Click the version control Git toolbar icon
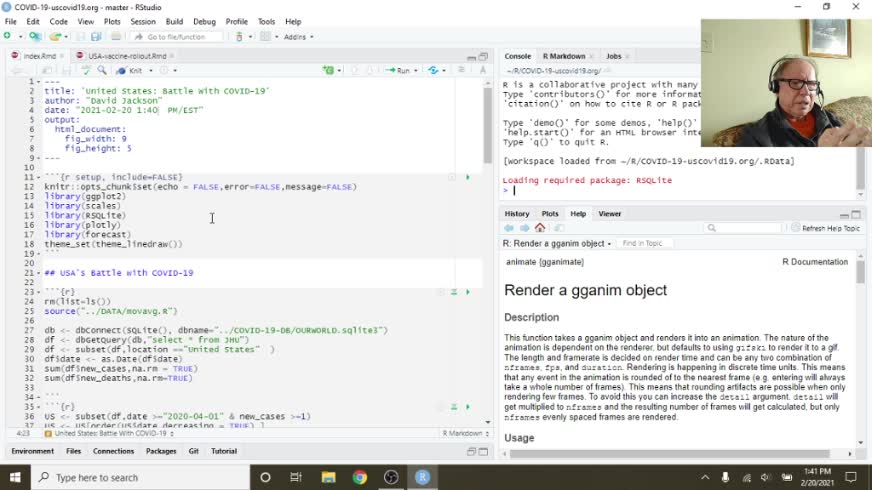This screenshot has height=490, width=872. pos(239,37)
